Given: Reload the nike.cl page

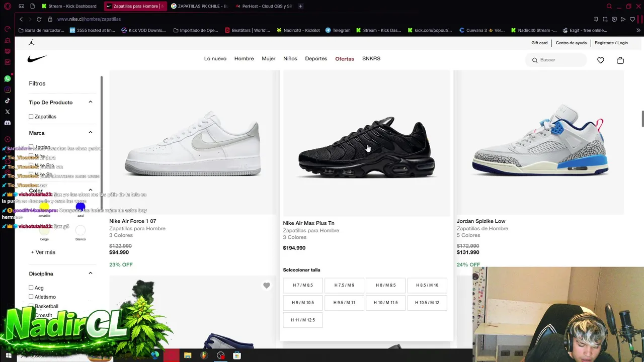Looking at the screenshot, I should (x=39, y=19).
